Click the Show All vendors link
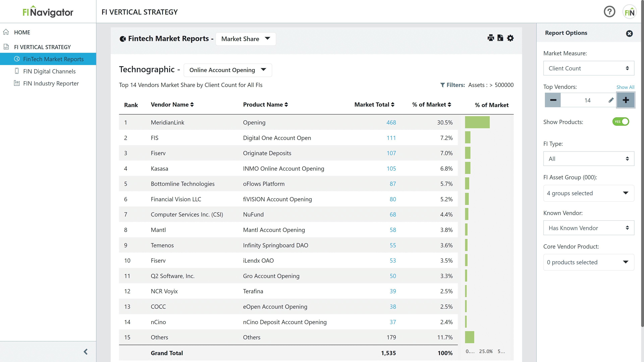 point(625,87)
